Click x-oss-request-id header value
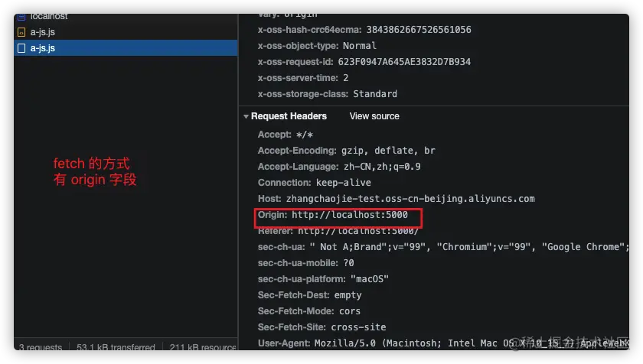The image size is (643, 364). [x=404, y=61]
